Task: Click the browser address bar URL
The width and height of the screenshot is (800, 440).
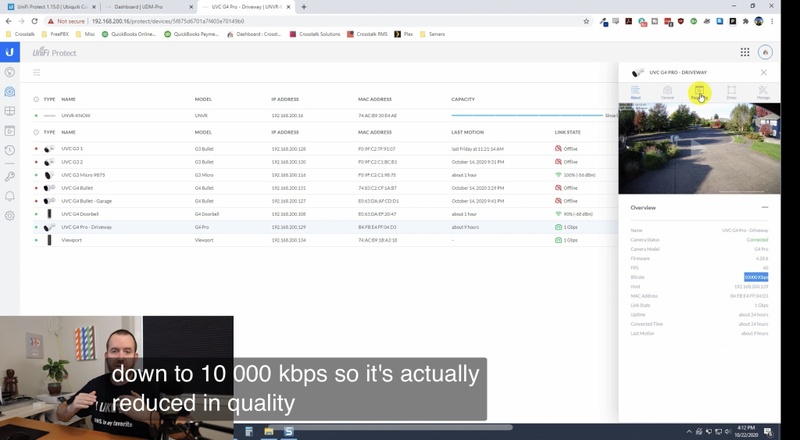Action: (168, 21)
